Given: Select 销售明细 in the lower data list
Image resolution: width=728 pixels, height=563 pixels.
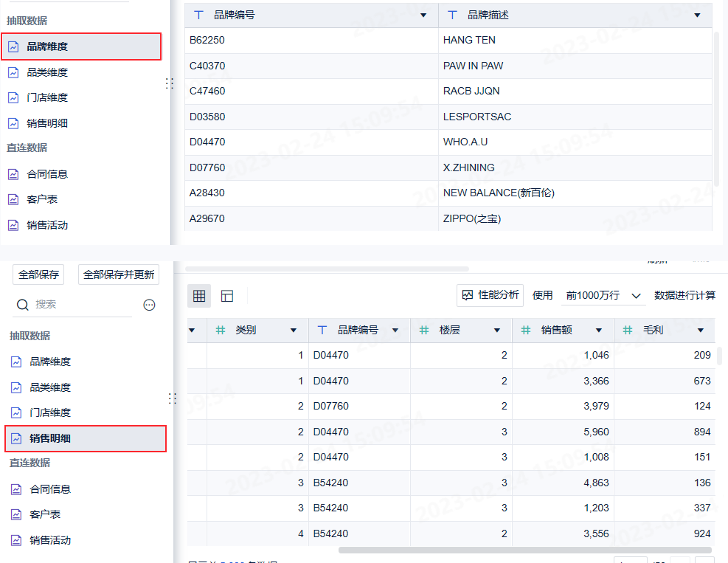Looking at the screenshot, I should (x=86, y=438).
